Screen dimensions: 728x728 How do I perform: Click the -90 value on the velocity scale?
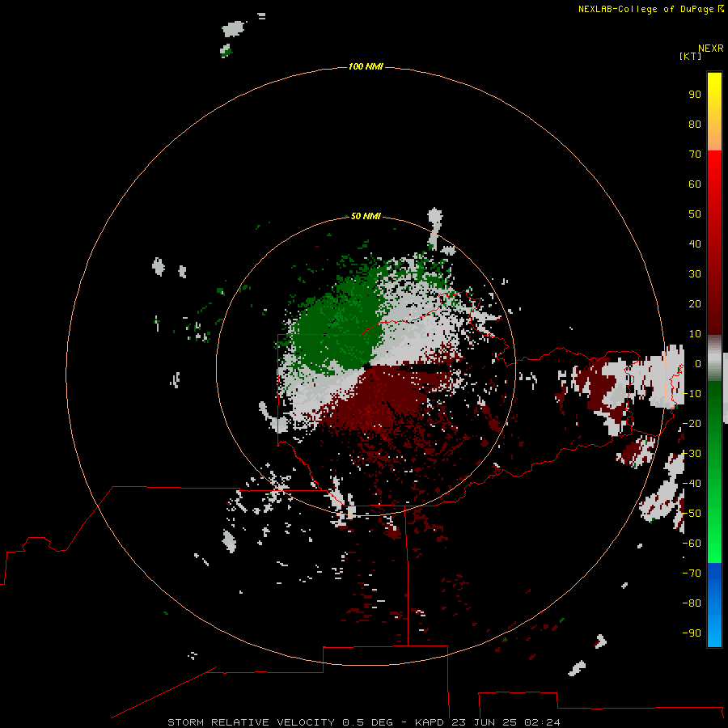pos(692,633)
